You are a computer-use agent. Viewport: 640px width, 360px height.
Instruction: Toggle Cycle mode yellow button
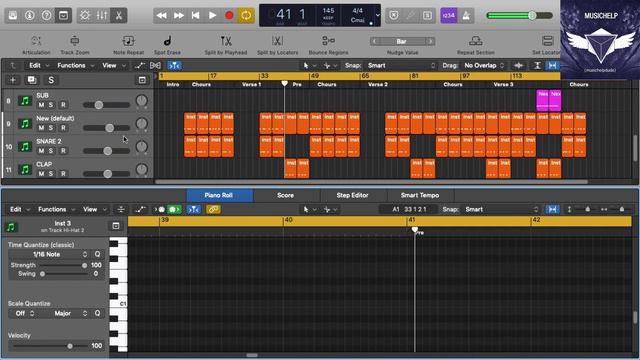(x=246, y=16)
